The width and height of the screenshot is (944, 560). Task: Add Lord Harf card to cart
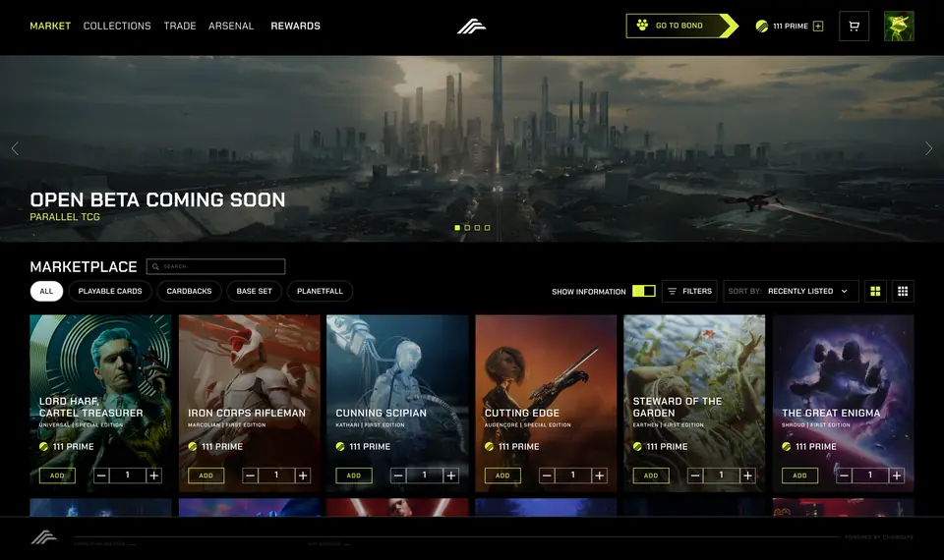[x=57, y=476]
